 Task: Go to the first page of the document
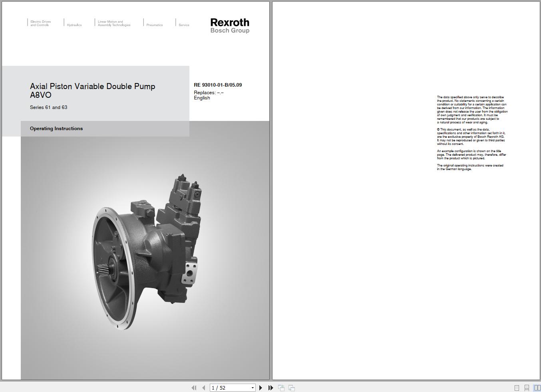coord(194,388)
